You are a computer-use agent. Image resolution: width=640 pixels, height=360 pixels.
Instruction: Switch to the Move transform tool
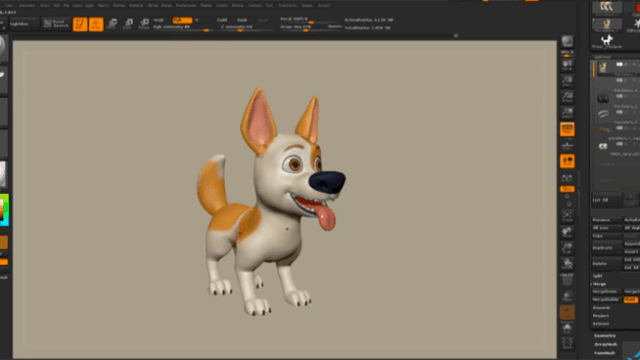[x=112, y=24]
